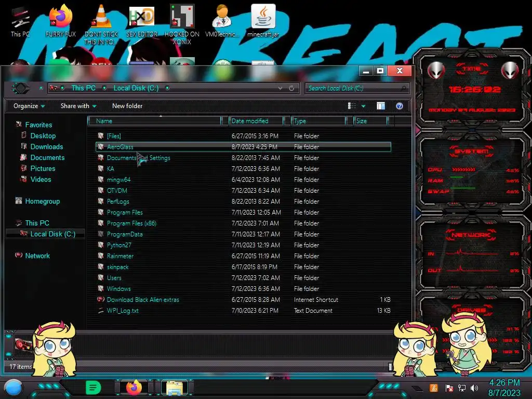Open the HOOKED ON XONIX desktop icon
Image resolution: width=532 pixels, height=399 pixels.
click(182, 24)
